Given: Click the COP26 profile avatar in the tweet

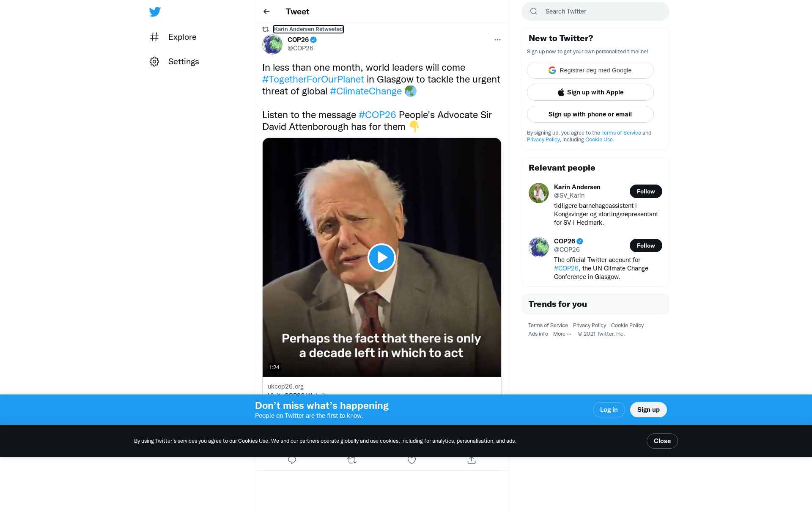Looking at the screenshot, I should (x=272, y=44).
